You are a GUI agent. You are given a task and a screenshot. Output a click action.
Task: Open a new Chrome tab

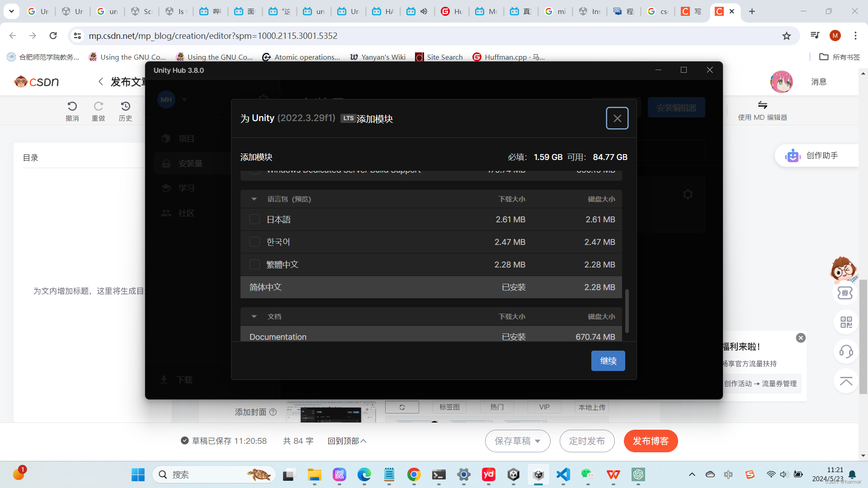752,11
